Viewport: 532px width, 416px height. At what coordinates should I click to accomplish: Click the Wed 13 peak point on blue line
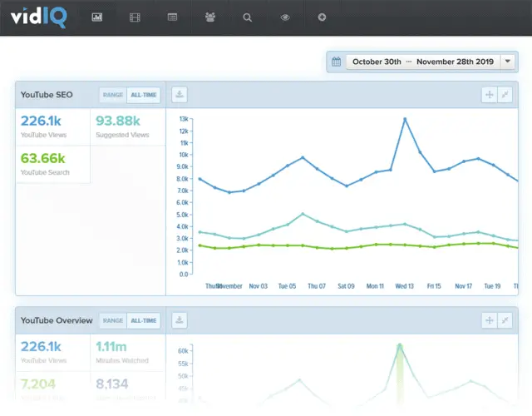[405, 119]
